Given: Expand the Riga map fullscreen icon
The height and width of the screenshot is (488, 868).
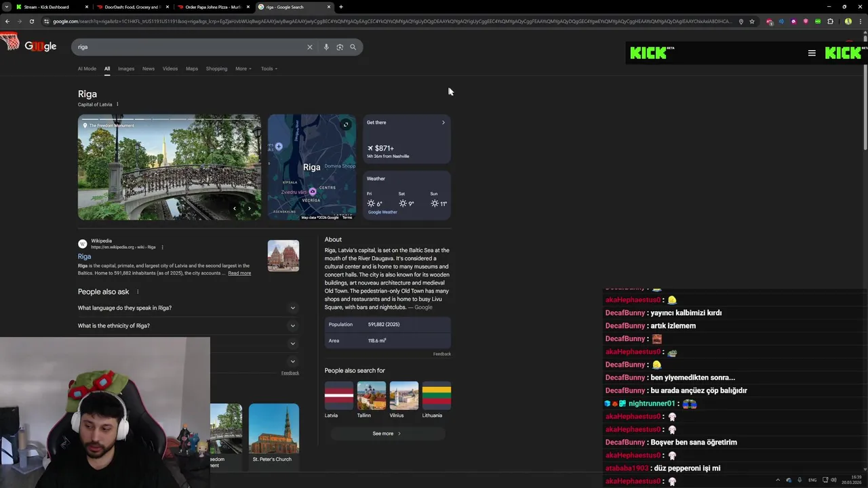Looking at the screenshot, I should (346, 125).
